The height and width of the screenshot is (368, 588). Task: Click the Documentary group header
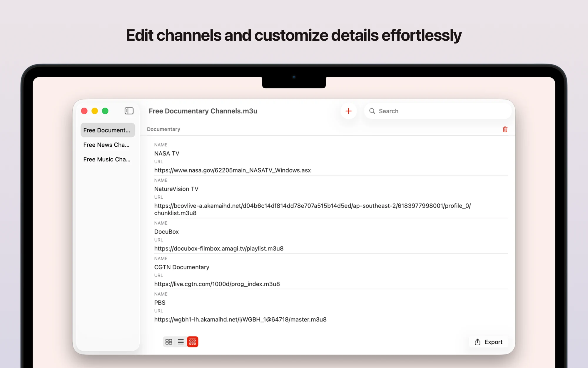point(163,129)
